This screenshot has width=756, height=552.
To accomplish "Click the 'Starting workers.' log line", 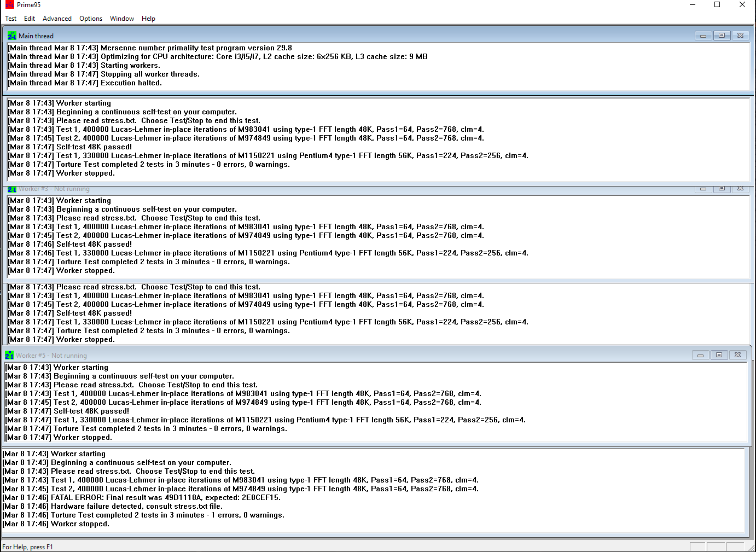I will pyautogui.click(x=84, y=66).
